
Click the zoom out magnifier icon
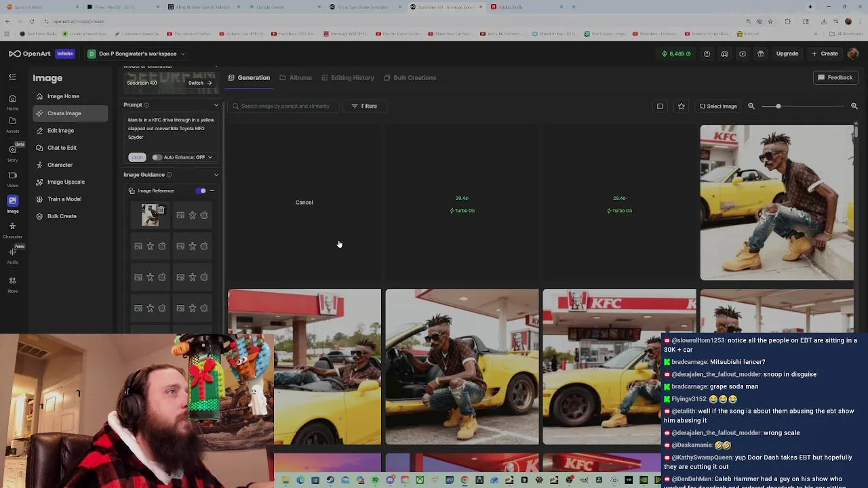point(751,106)
